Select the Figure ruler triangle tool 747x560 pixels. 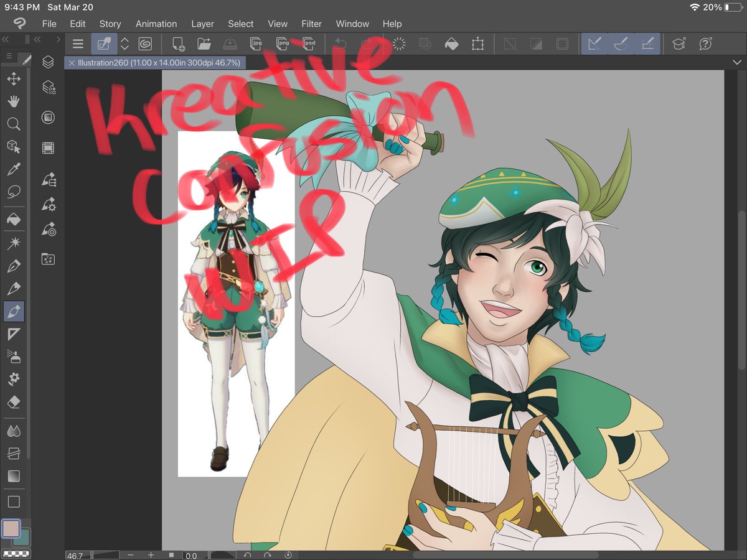click(14, 334)
